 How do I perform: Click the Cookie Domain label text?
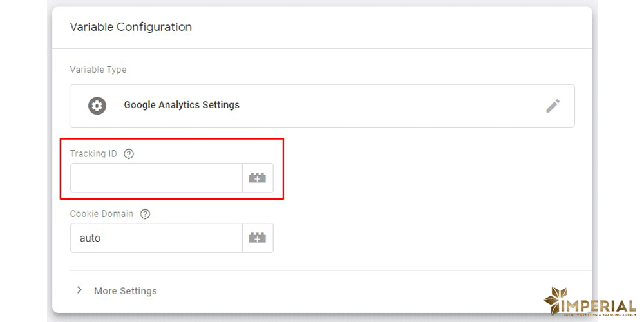click(x=102, y=214)
